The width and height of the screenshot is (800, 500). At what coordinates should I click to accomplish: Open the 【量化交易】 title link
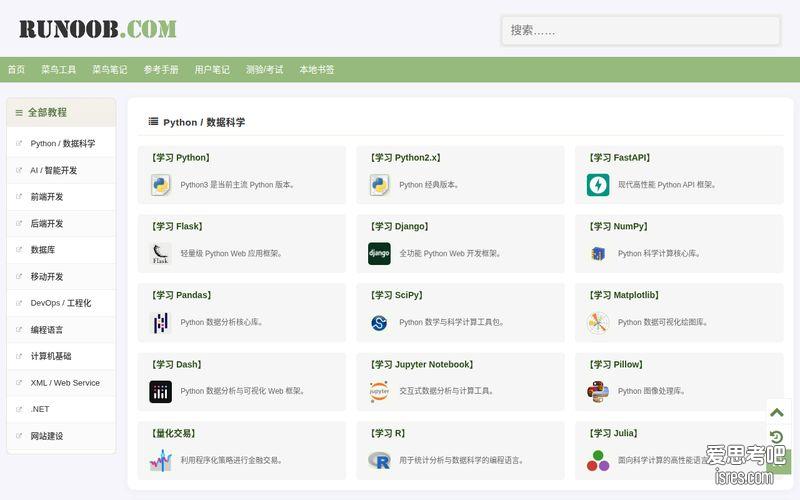[x=173, y=433]
